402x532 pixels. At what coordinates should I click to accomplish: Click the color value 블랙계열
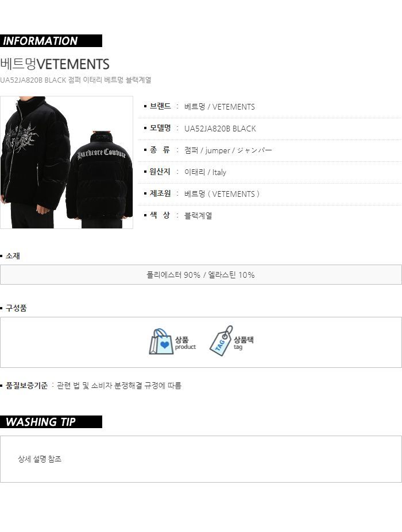[198, 215]
